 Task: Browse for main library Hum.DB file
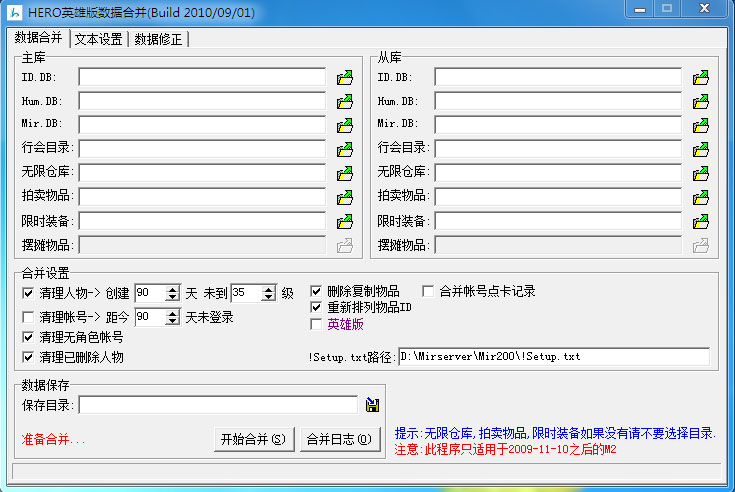click(345, 101)
